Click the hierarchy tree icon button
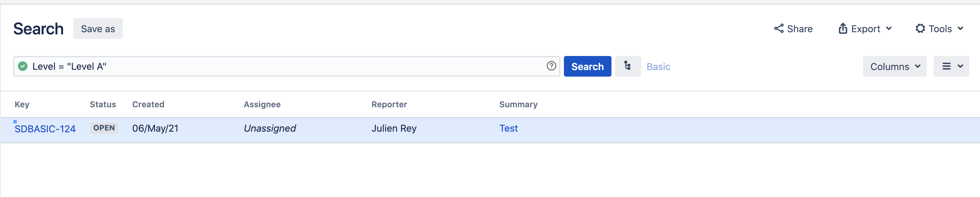The height and width of the screenshot is (197, 980). click(627, 66)
